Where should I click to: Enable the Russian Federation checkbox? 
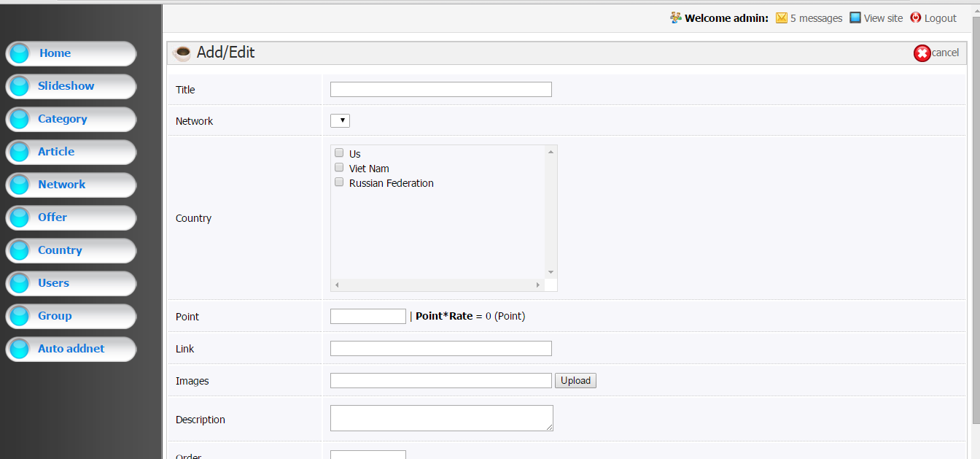(339, 182)
